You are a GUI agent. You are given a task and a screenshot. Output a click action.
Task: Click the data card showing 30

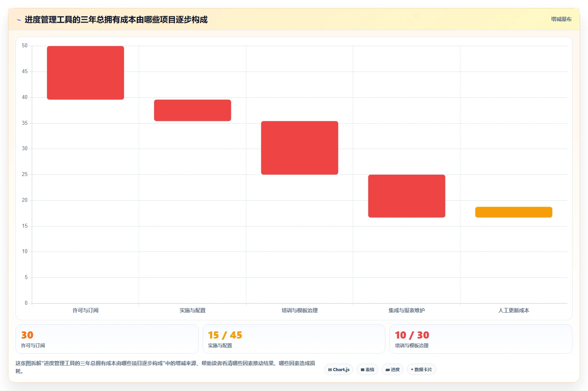[x=107, y=339]
